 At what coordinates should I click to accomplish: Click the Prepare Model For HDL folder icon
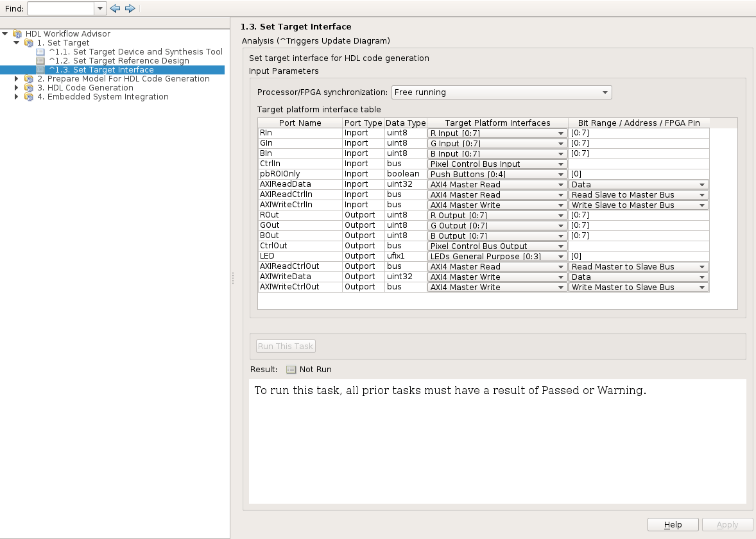click(29, 79)
